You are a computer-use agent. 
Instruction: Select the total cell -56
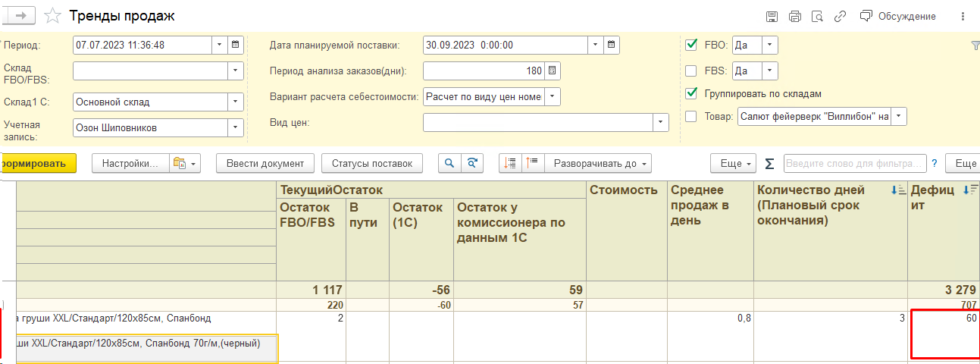click(421, 290)
